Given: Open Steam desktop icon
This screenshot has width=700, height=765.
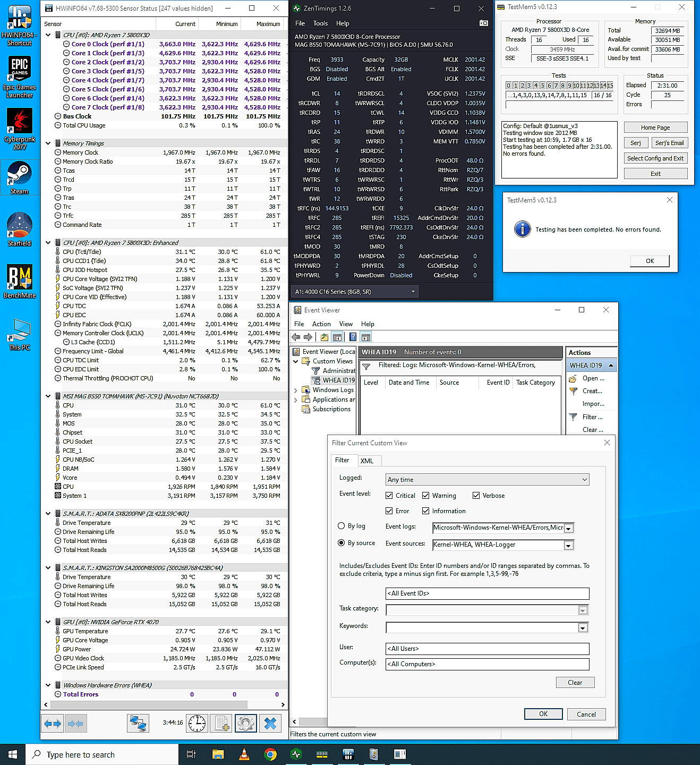Looking at the screenshot, I should click(x=20, y=177).
